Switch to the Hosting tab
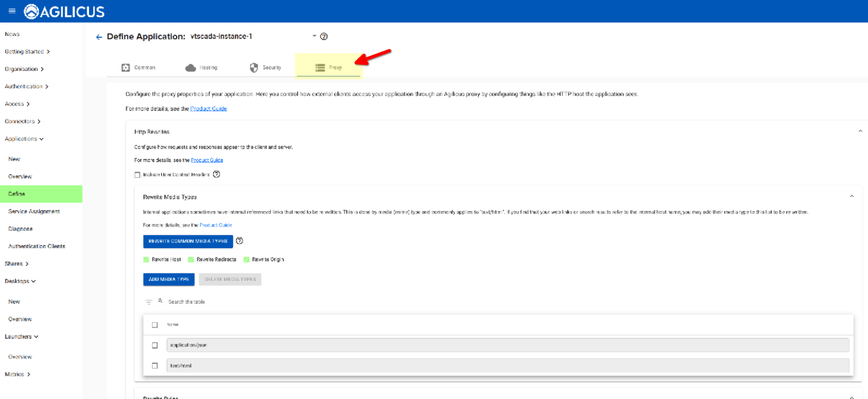Screen dimensions: 868x399 point(201,68)
